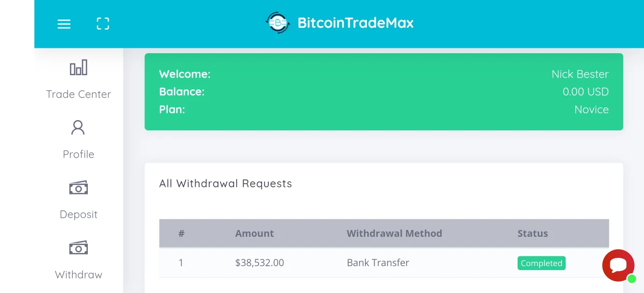Click the Profile person icon
Screen dimensions: 644x293
78,127
